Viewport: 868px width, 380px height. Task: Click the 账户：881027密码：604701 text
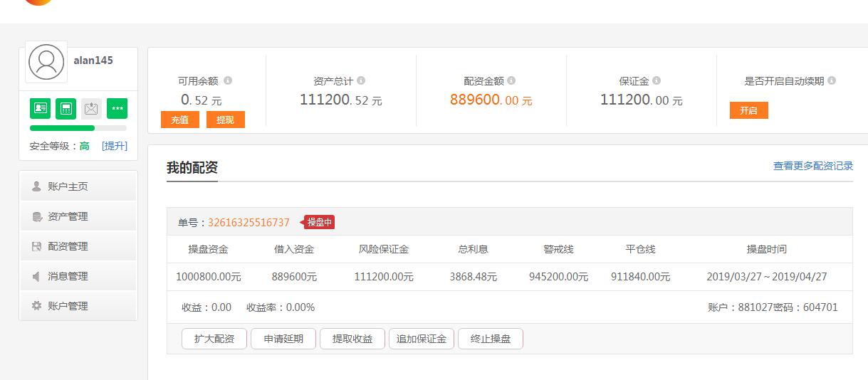pyautogui.click(x=773, y=307)
